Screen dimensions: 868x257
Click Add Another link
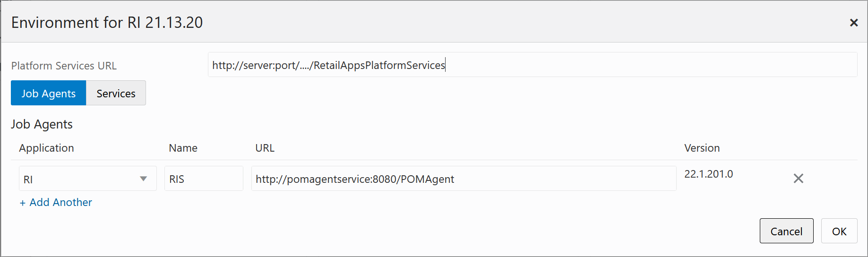56,202
